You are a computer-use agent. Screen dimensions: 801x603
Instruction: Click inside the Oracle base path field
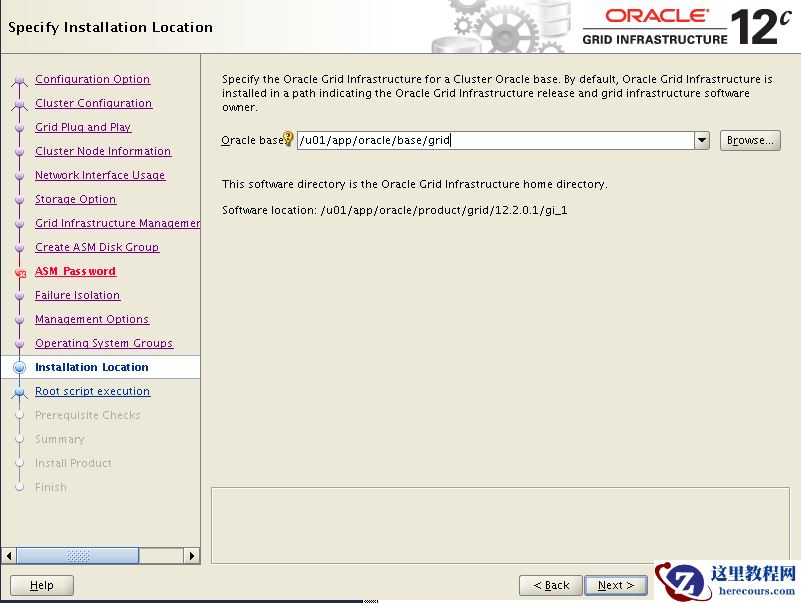pyautogui.click(x=496, y=140)
